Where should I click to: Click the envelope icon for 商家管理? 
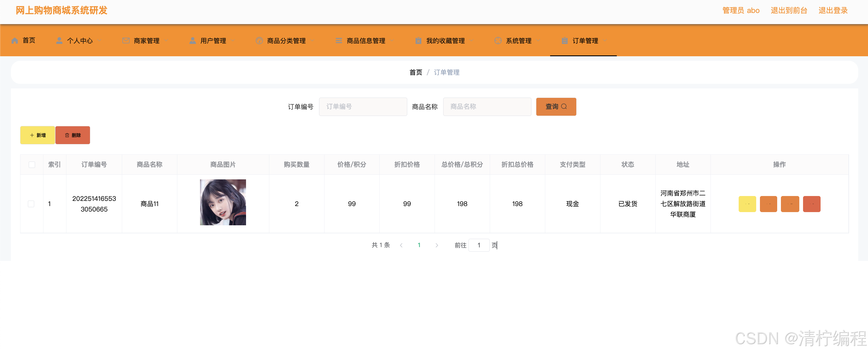point(126,41)
